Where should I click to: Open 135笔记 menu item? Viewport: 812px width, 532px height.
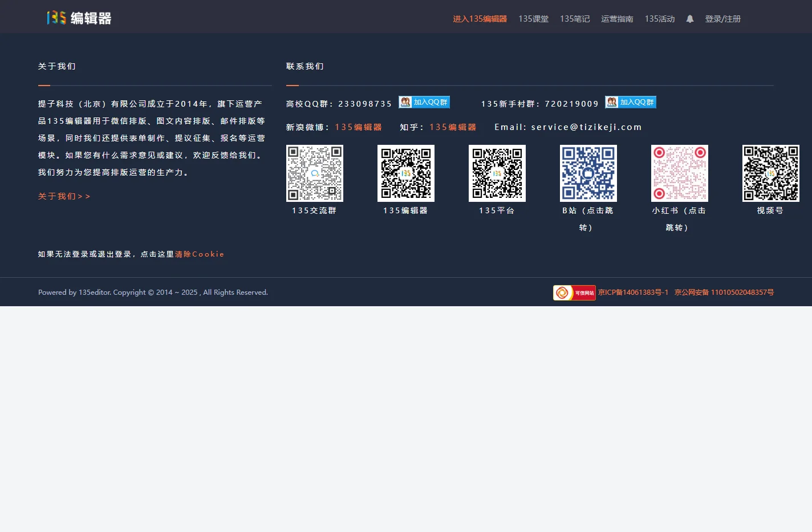pyautogui.click(x=575, y=19)
